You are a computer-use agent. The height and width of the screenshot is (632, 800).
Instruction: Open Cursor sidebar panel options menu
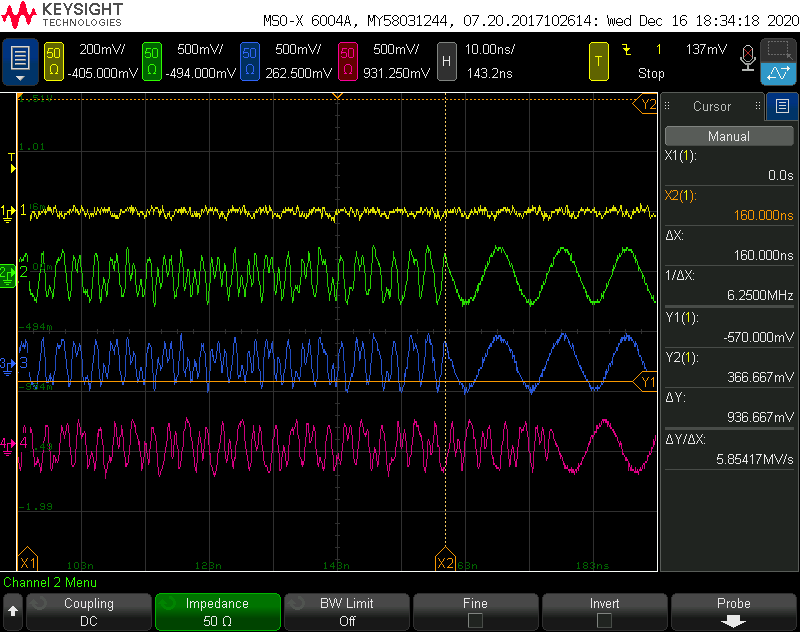point(782,106)
